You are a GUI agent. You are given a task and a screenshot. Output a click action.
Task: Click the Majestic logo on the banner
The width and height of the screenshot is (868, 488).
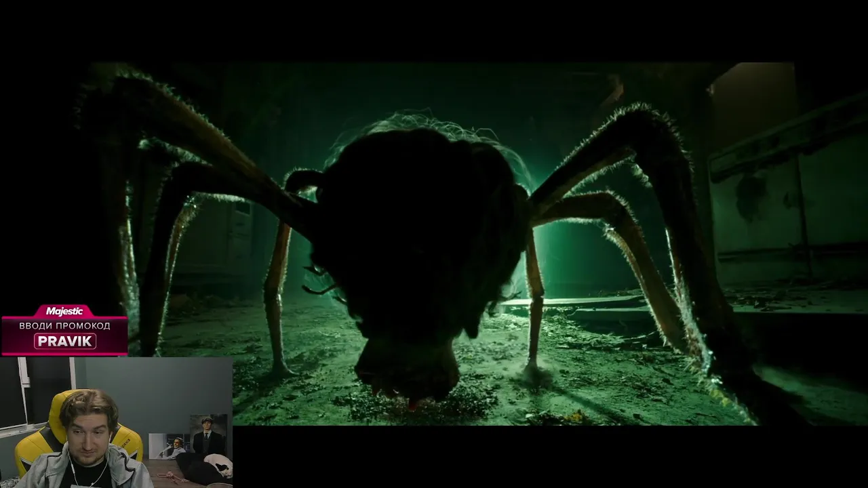point(64,311)
